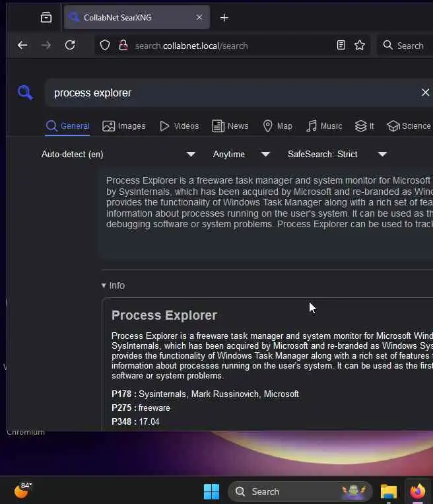Go forward to the next page
The width and height of the screenshot is (433, 504).
tap(46, 46)
